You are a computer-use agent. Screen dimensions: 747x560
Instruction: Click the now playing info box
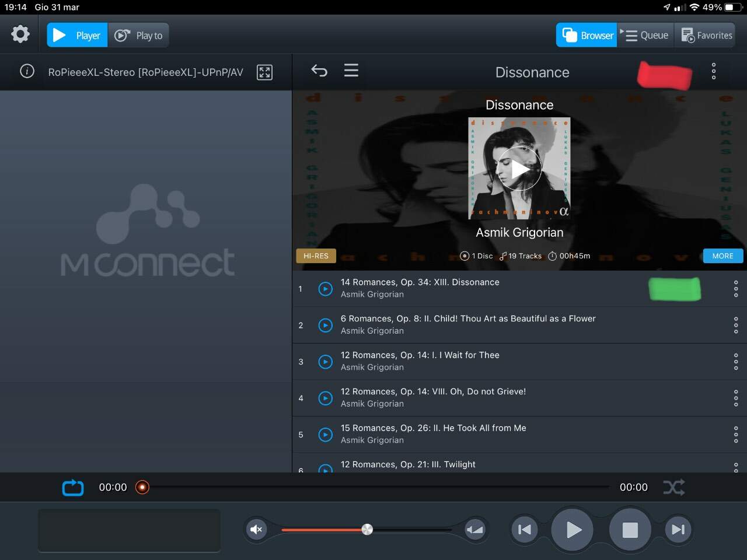[129, 530]
